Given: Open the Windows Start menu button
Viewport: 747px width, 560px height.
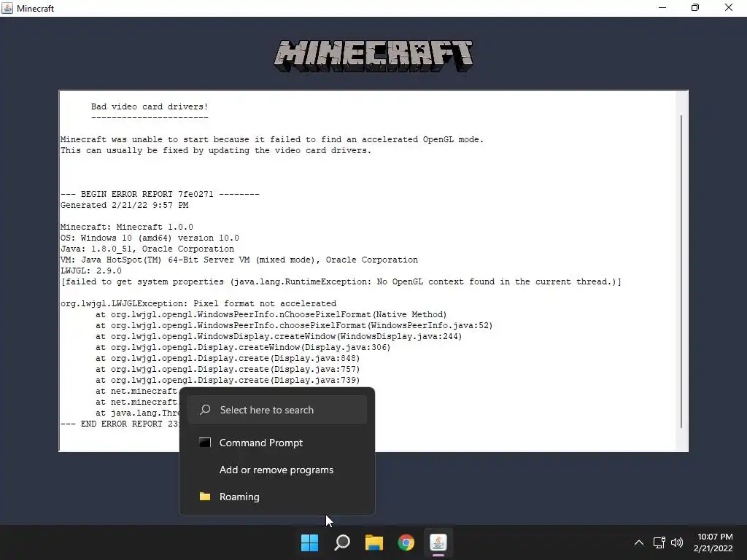Looking at the screenshot, I should tap(309, 542).
